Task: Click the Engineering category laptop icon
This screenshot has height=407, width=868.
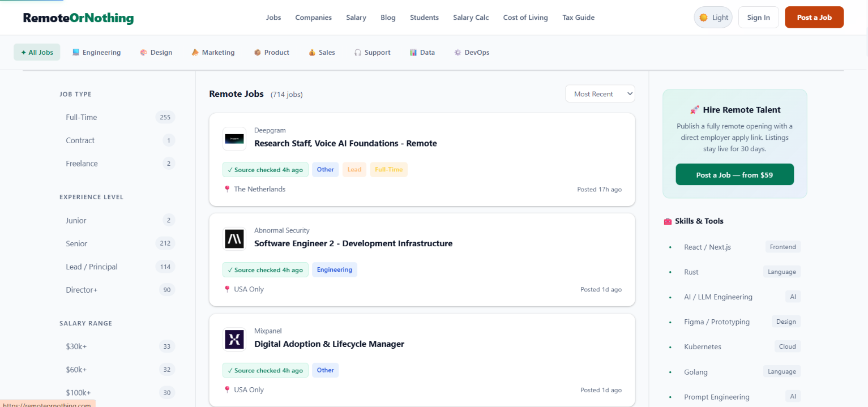Action: click(x=76, y=53)
